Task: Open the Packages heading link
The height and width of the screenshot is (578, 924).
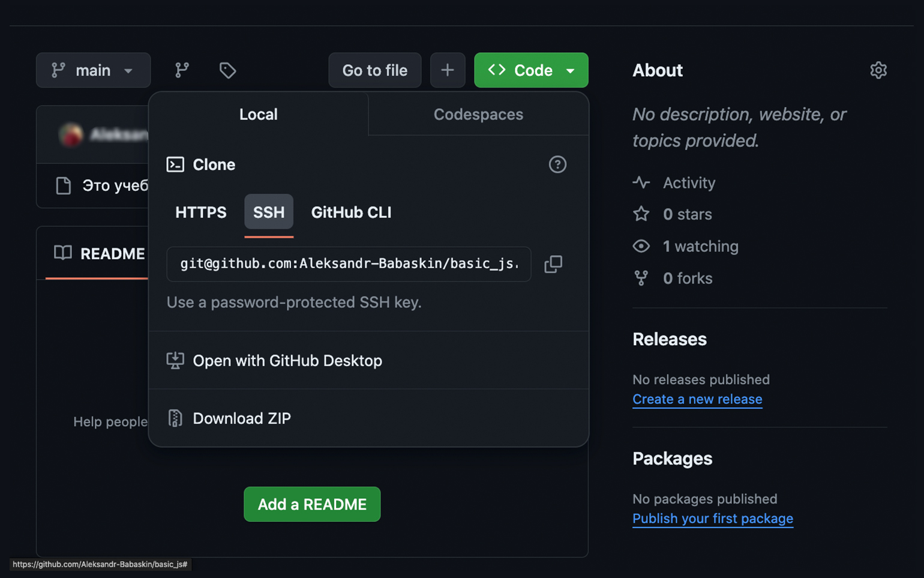Action: pos(672,459)
